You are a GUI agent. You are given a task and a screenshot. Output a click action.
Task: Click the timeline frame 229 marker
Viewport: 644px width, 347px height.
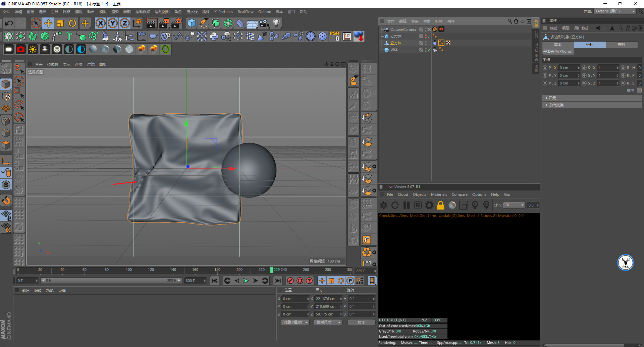(272, 270)
